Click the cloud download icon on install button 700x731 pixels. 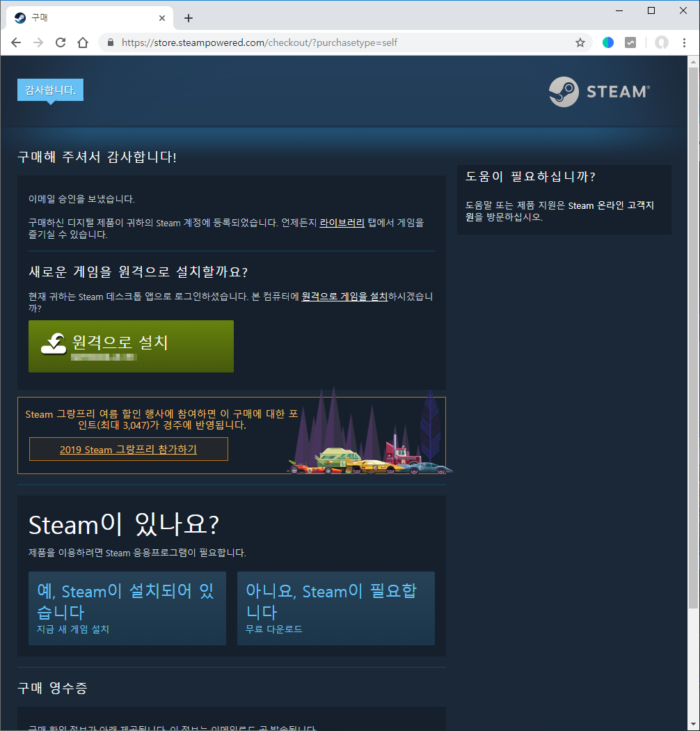pos(54,344)
